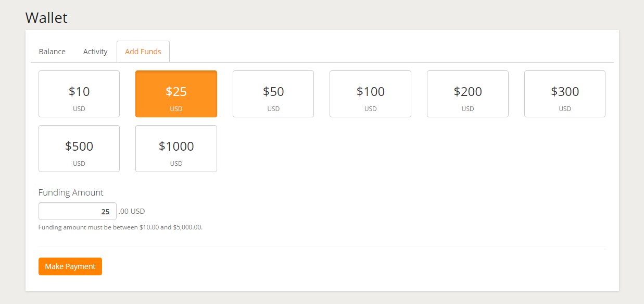Click the USD caption under $1000
The width and height of the screenshot is (644, 304).
[176, 164]
